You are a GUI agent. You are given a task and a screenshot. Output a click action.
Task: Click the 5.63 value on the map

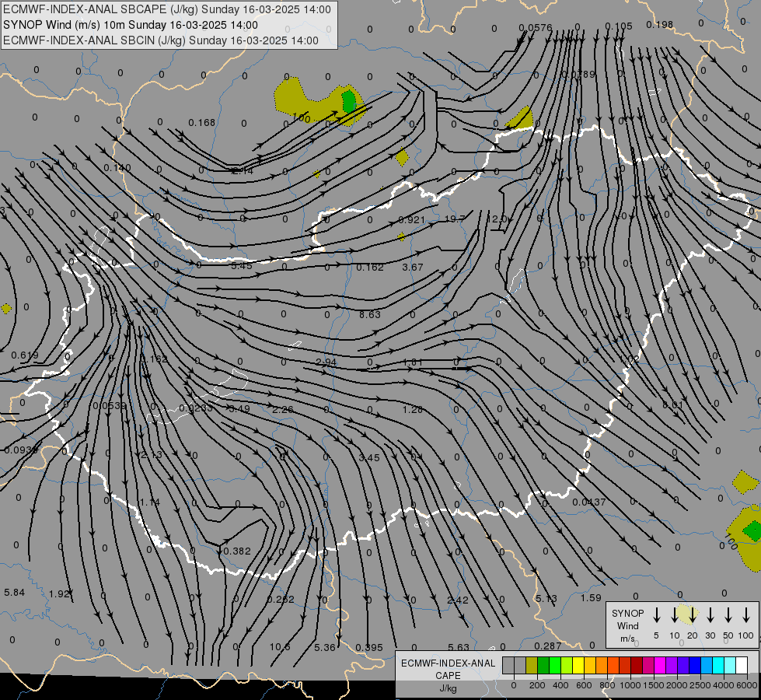point(458,647)
